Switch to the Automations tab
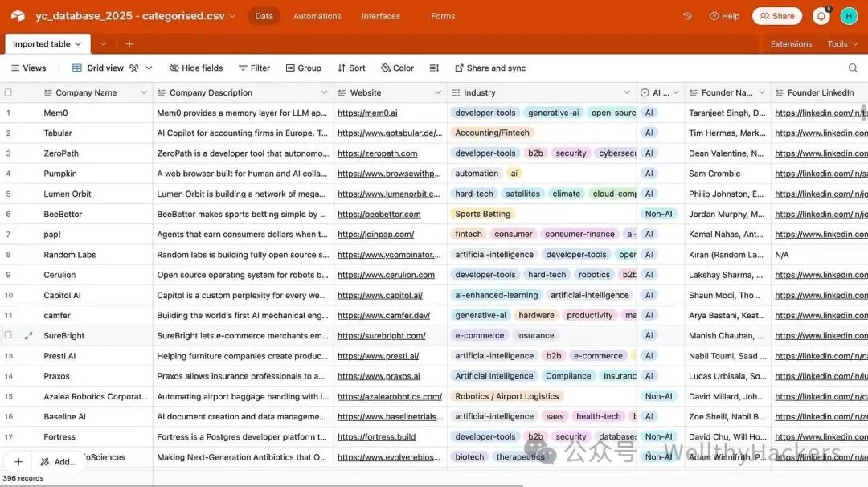This screenshot has width=868, height=487. pos(317,16)
